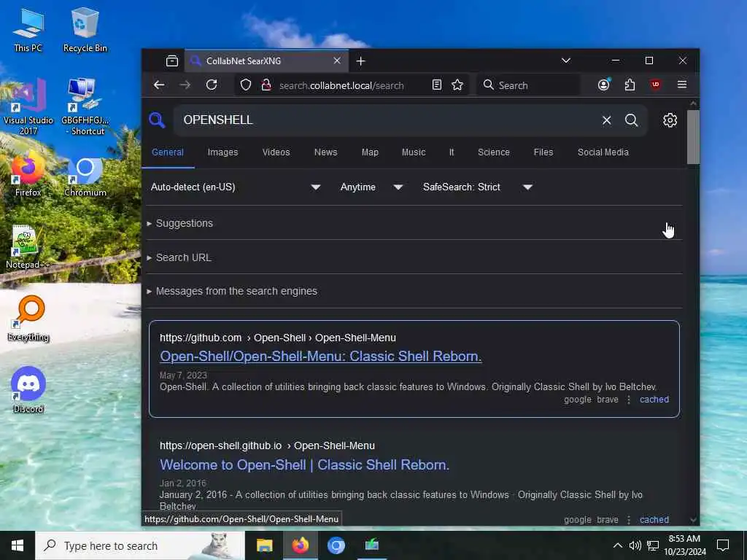747x560 pixels.
Task: Select the Notepad++ desktop shortcut
Action: tap(28, 247)
